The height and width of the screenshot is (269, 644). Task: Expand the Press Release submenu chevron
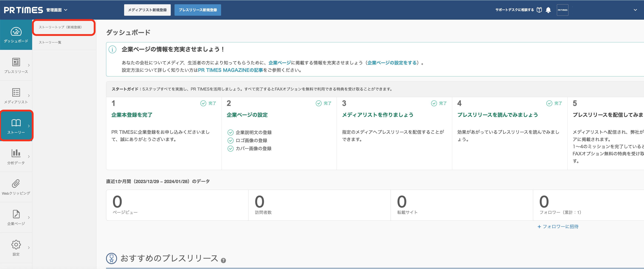coord(29,65)
